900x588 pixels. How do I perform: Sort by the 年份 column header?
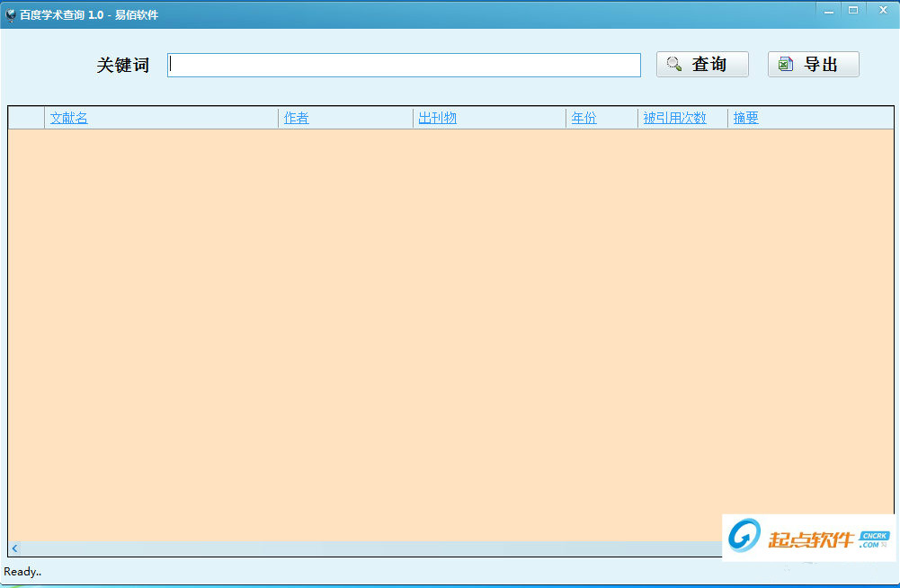pos(584,118)
